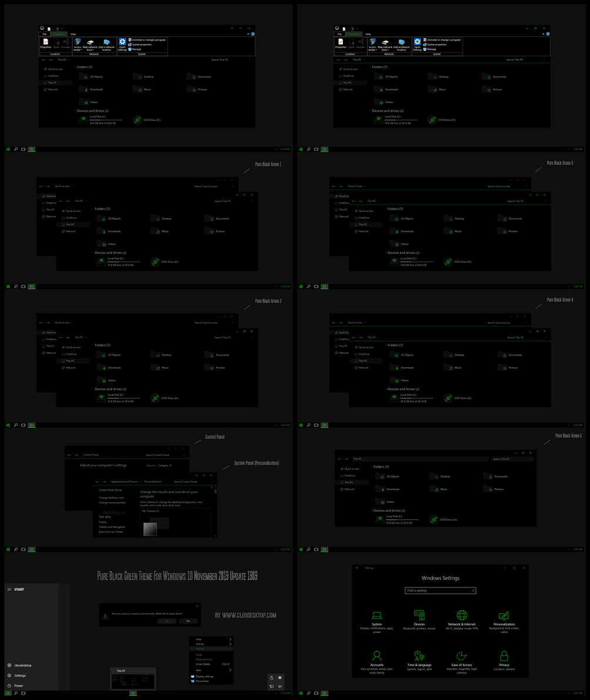Screen dimensions: 590x700
Task: Click the Find a setting search field
Action: tap(440, 590)
